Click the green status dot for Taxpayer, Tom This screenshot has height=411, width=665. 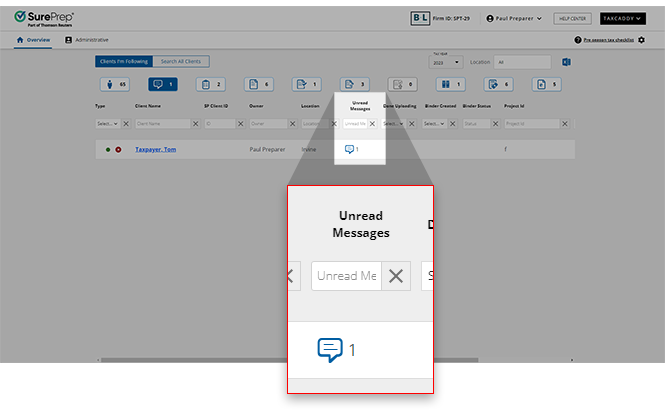[x=108, y=149]
